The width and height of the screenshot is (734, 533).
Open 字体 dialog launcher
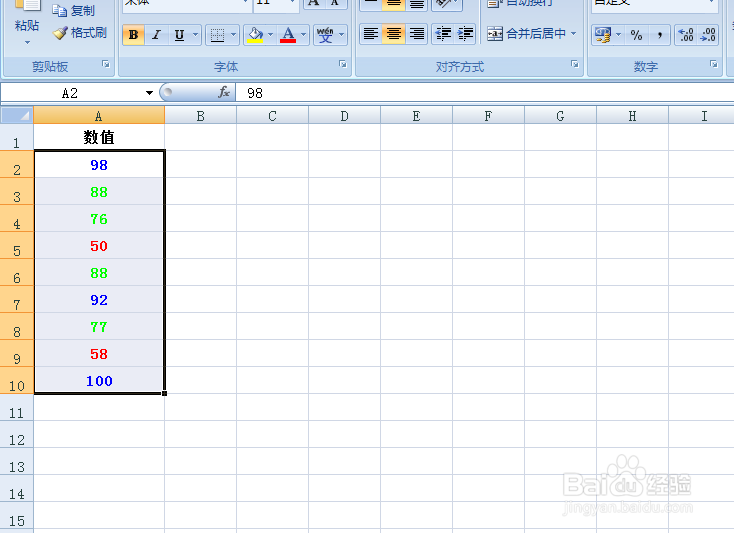343,65
